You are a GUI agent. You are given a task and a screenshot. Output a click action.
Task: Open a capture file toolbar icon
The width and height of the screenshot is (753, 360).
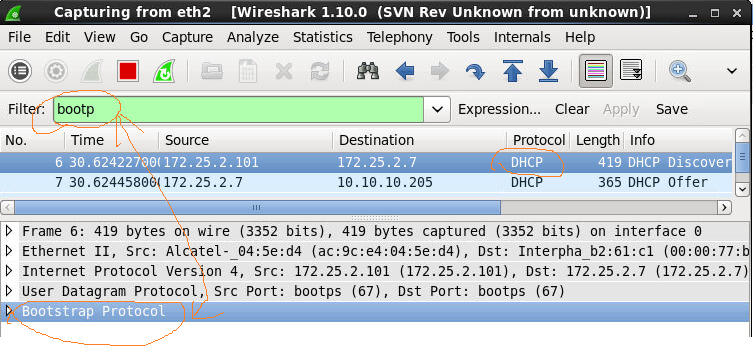coord(212,72)
